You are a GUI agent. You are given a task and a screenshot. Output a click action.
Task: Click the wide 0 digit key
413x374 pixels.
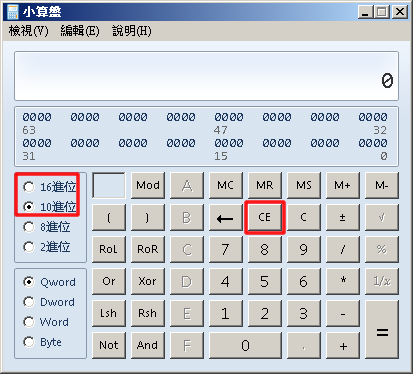pyautogui.click(x=245, y=345)
